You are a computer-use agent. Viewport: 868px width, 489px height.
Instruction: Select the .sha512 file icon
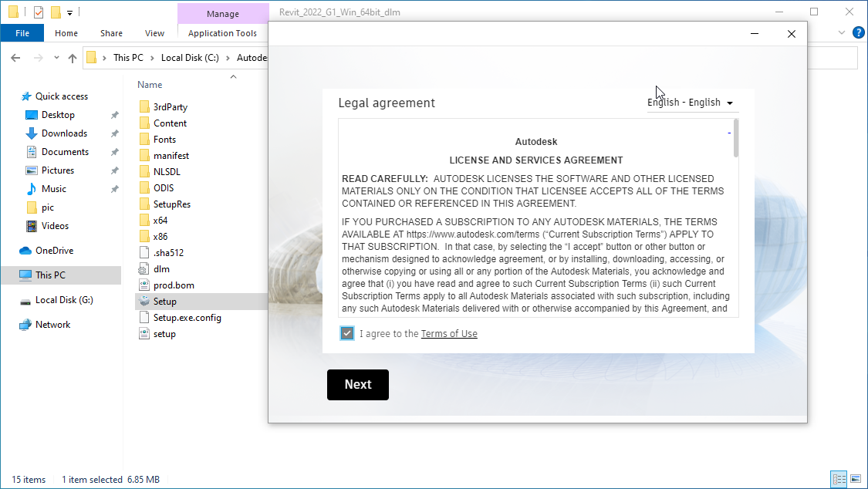(x=144, y=253)
